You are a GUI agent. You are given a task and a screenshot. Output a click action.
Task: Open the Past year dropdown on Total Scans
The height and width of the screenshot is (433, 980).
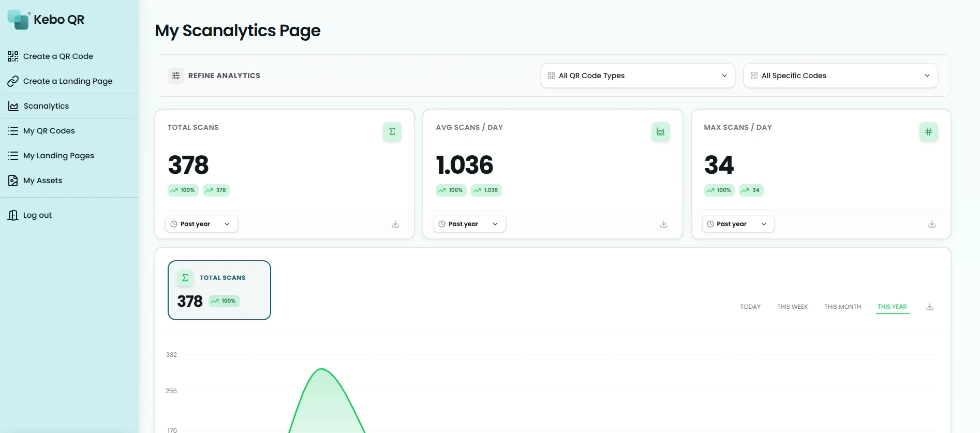[x=202, y=224]
